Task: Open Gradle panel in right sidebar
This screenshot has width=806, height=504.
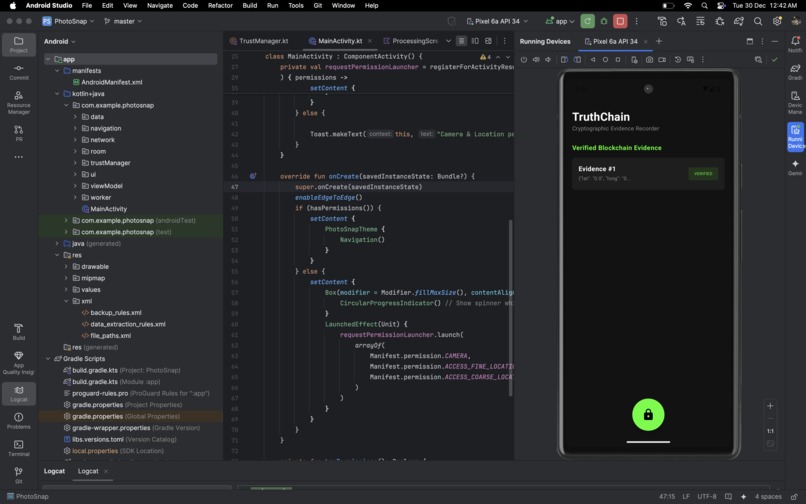Action: [795, 71]
